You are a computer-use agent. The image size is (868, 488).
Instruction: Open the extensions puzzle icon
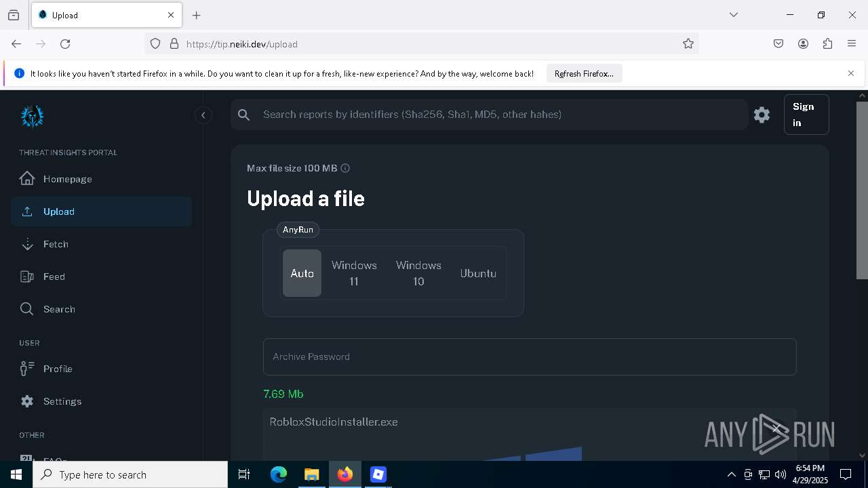pyautogui.click(x=827, y=43)
